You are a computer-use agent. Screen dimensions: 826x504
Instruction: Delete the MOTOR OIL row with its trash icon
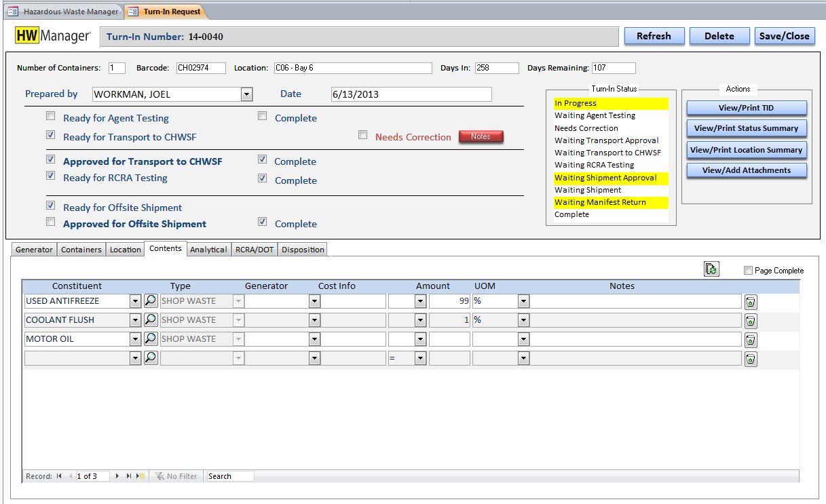[x=751, y=340]
